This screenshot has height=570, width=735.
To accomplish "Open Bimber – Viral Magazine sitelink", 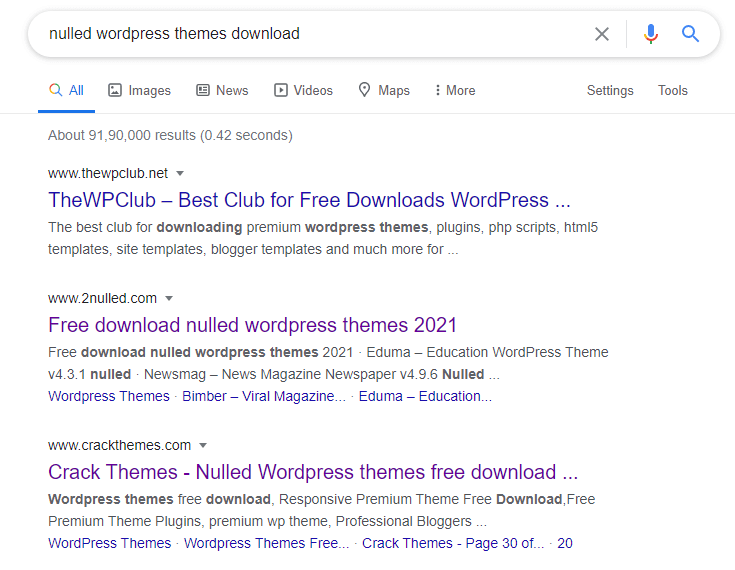I will tap(264, 397).
